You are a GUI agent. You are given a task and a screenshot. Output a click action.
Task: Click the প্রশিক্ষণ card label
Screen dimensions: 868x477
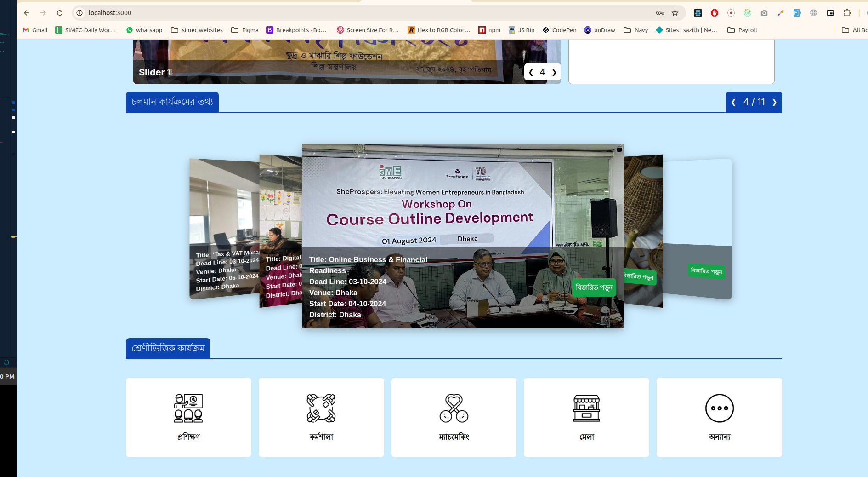click(188, 437)
